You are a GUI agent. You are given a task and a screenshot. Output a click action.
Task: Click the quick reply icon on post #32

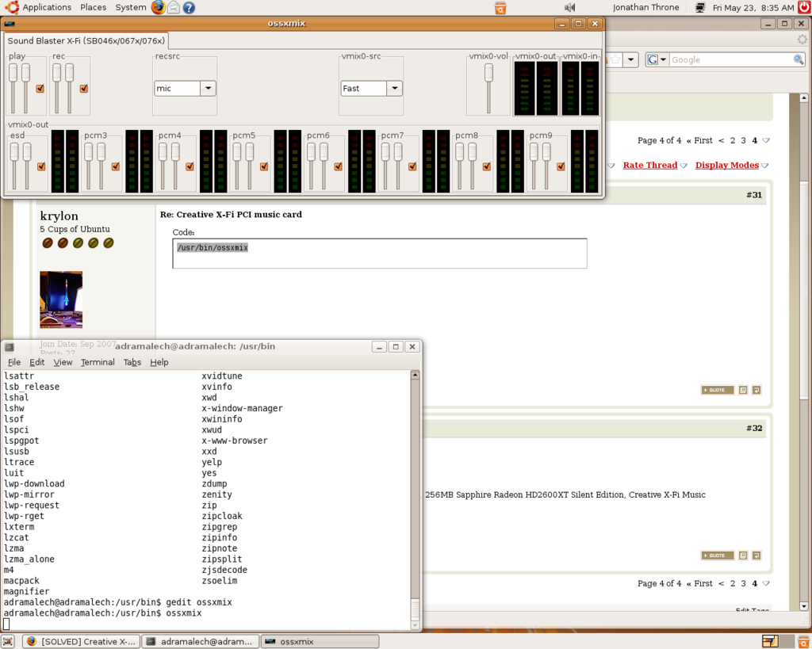click(756, 555)
